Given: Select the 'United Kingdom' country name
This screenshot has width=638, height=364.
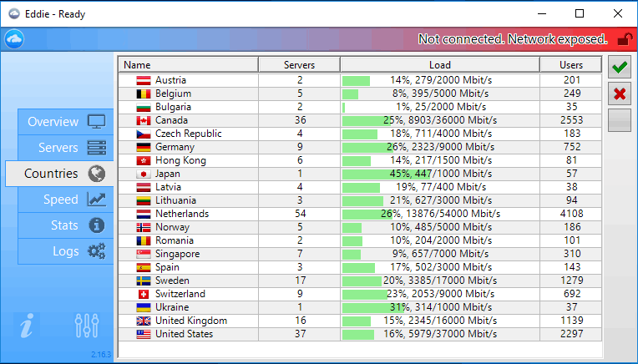Looking at the screenshot, I should tap(191, 321).
